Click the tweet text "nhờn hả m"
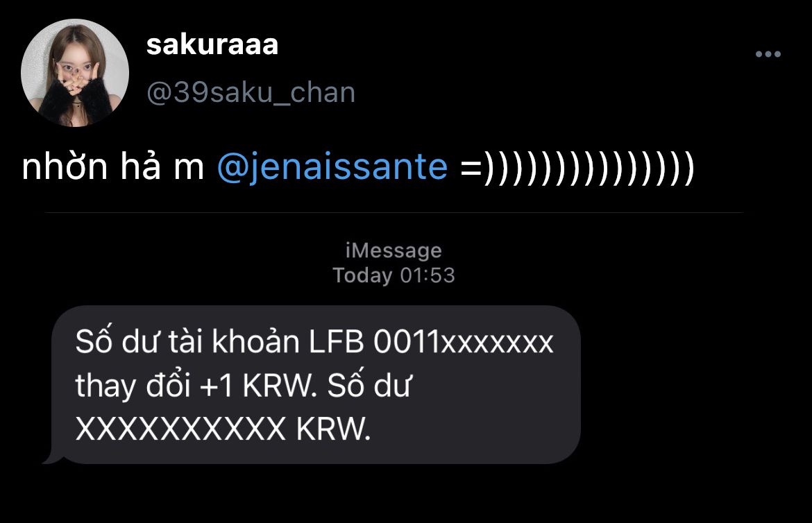The image size is (812, 523). [x=113, y=167]
